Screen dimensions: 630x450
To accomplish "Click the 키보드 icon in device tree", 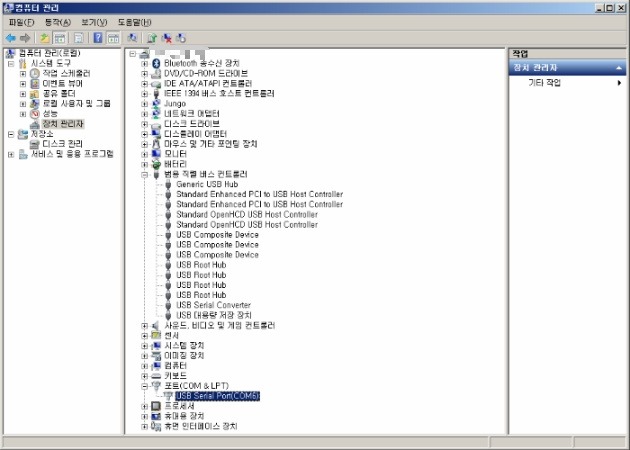I will (x=156, y=376).
